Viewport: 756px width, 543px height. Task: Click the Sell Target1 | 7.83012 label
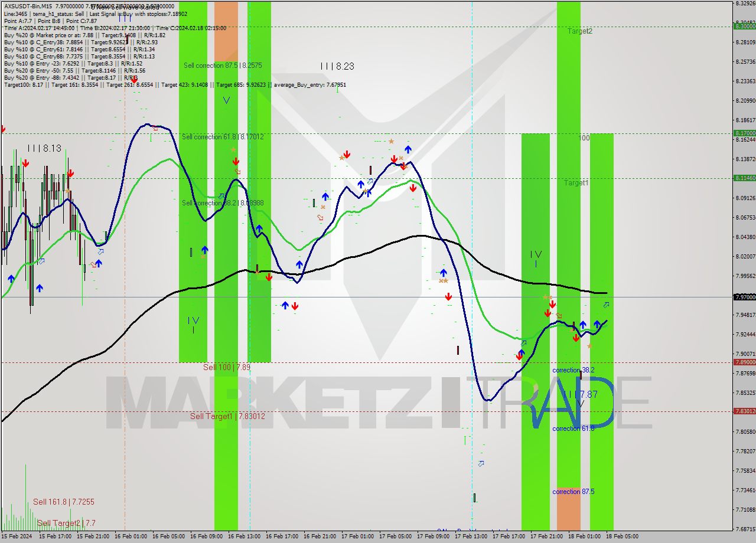227,416
